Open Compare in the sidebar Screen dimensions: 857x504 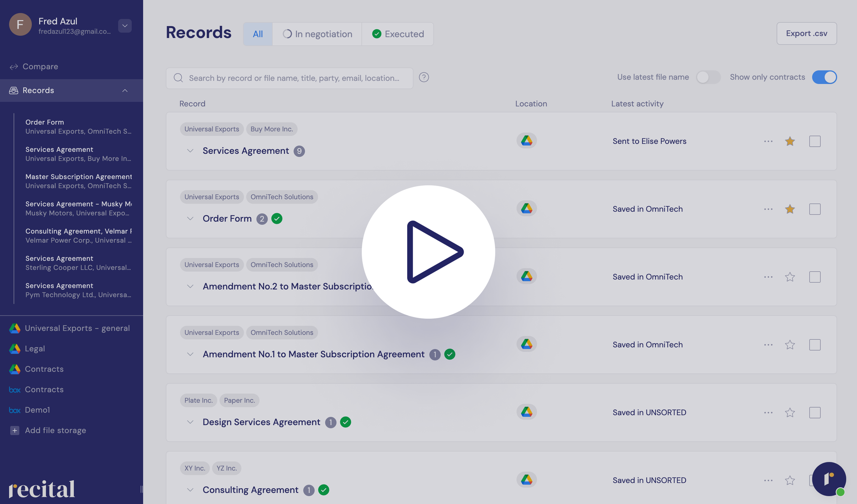click(x=40, y=66)
